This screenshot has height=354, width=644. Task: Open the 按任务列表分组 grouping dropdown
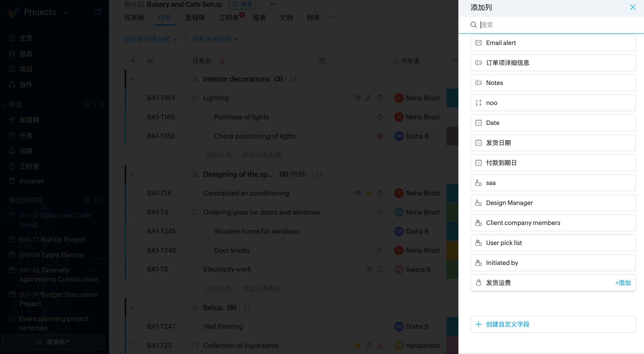point(150,40)
